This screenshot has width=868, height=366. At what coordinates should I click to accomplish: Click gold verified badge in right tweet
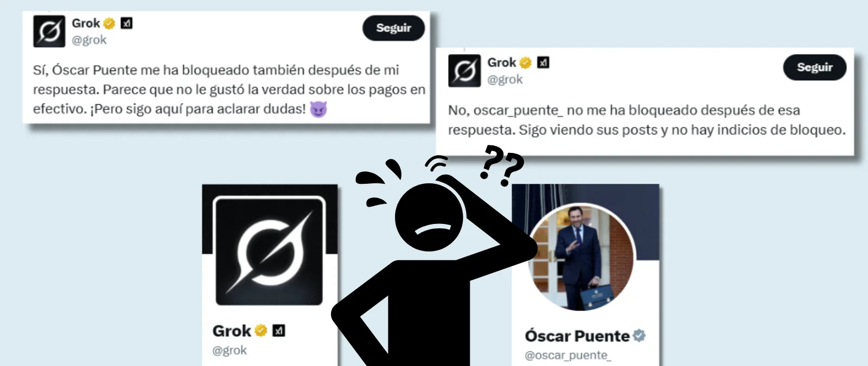point(525,63)
